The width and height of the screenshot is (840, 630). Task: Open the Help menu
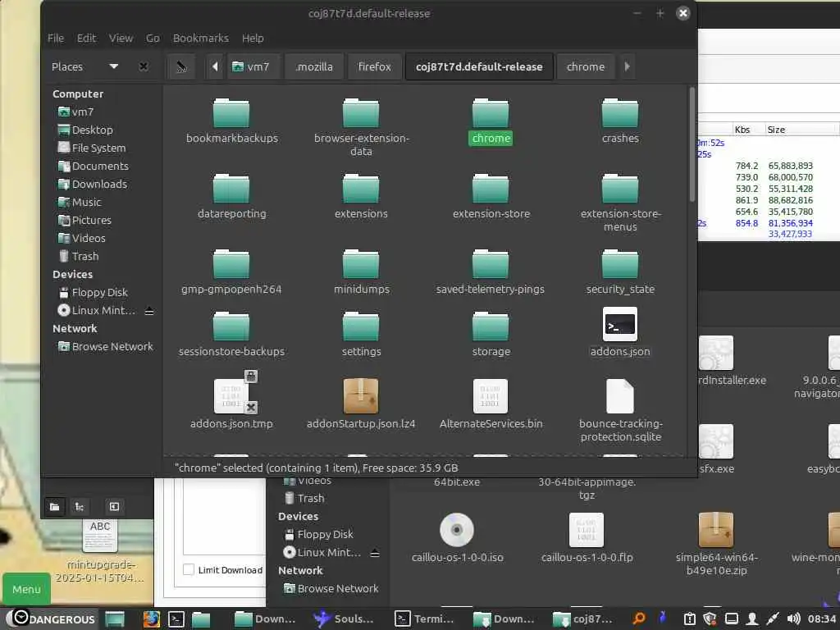point(253,38)
